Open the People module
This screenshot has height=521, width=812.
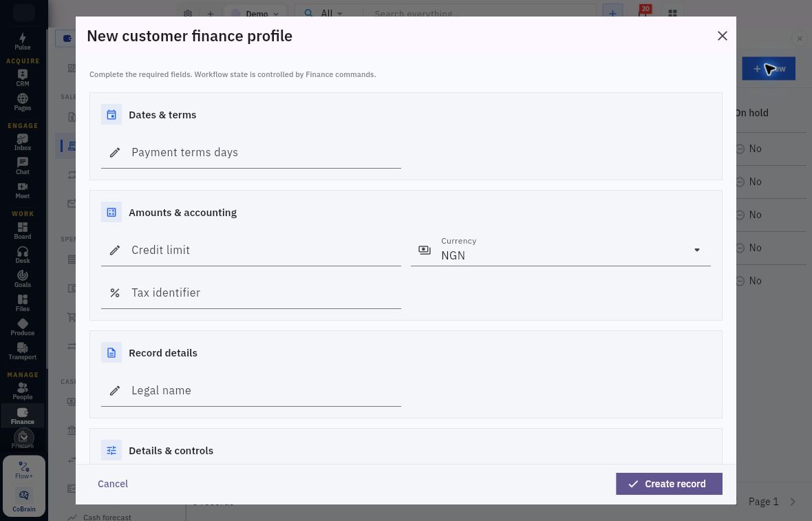click(22, 391)
